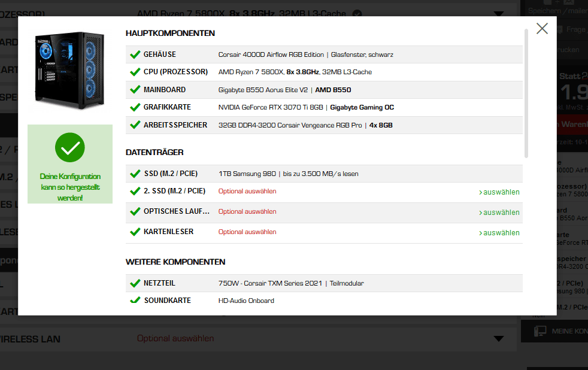Viewport: 588px width, 370px height.
Task: Click the green checkmark beside ARBEITSSPEICHER
Action: click(x=135, y=125)
